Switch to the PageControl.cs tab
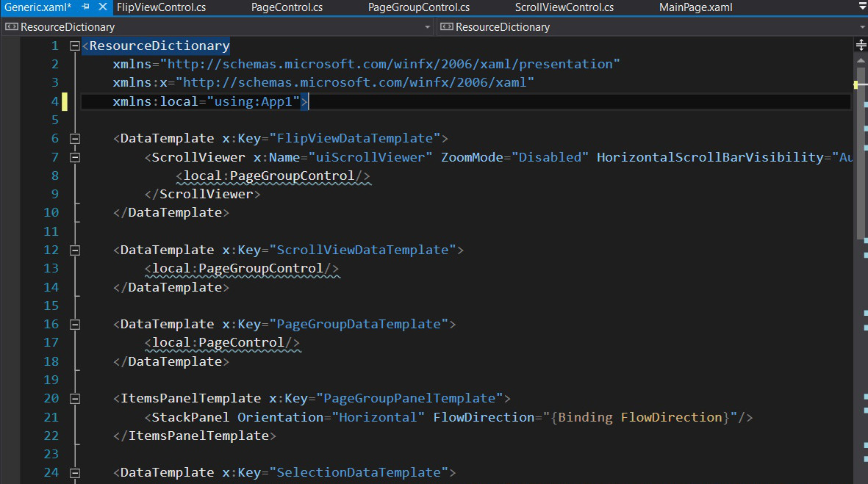Viewport: 868px width, 484px height. 287,7
